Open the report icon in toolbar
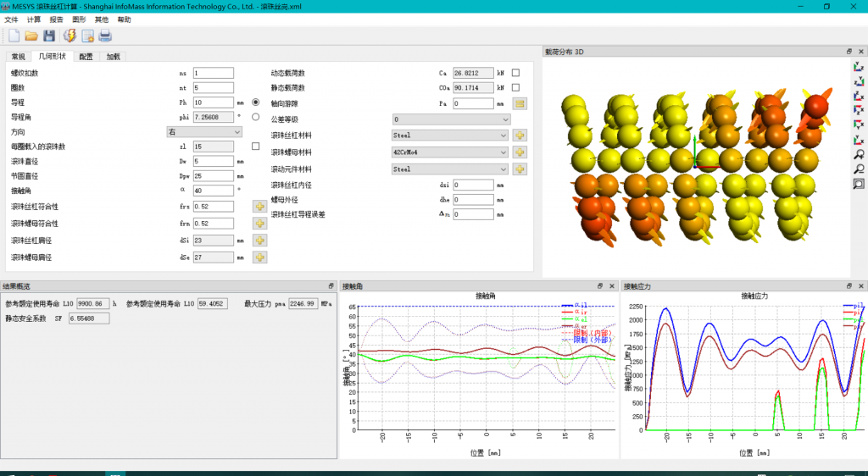The image size is (868, 476). point(87,36)
